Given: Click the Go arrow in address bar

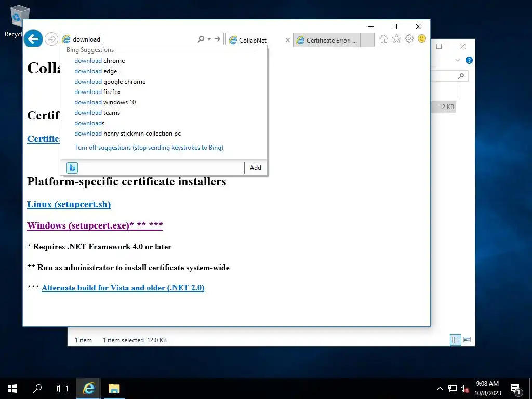Looking at the screenshot, I should tap(217, 39).
